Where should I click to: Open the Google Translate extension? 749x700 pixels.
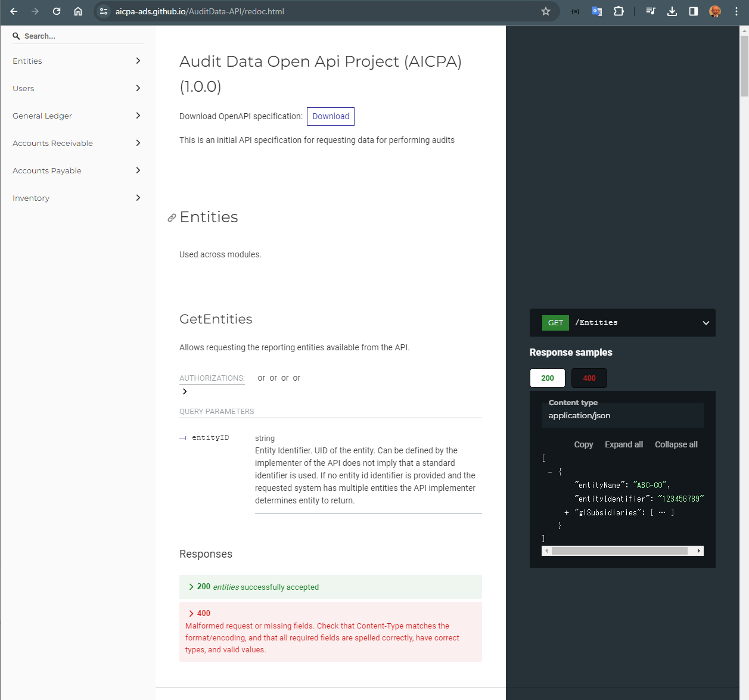tap(596, 11)
